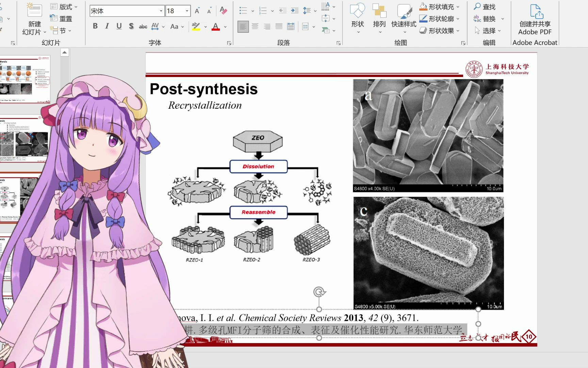
Task: Click the text direction icon
Action: 326,6
